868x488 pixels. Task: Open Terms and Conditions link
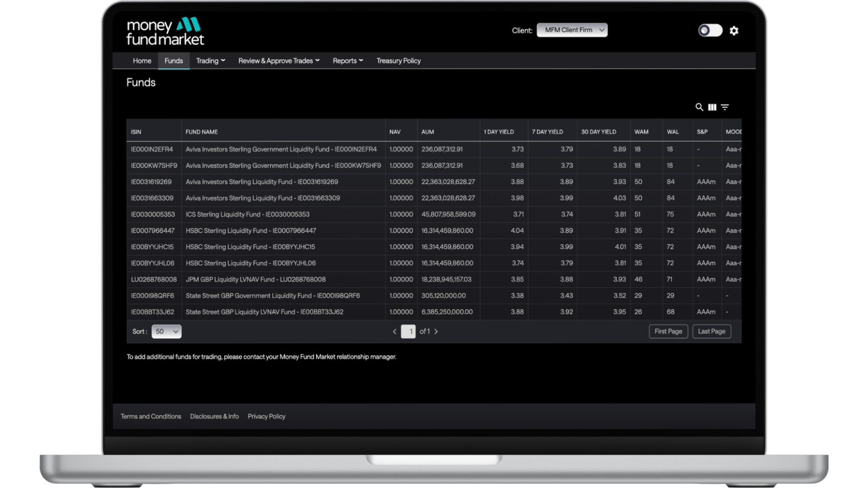tap(151, 417)
